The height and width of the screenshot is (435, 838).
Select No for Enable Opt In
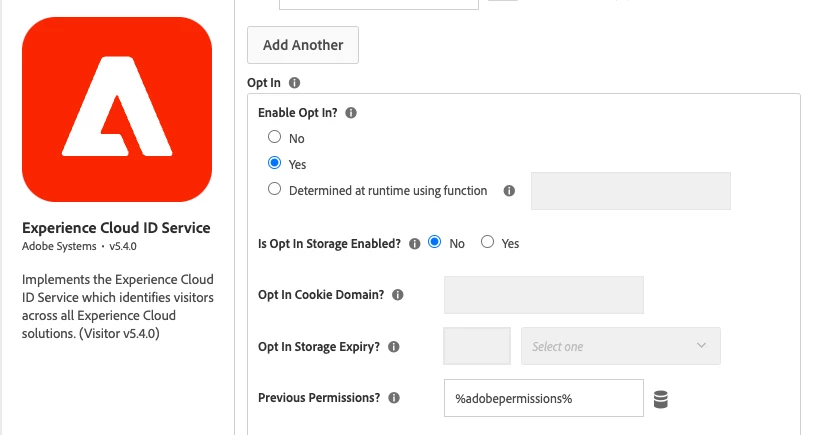click(x=274, y=138)
